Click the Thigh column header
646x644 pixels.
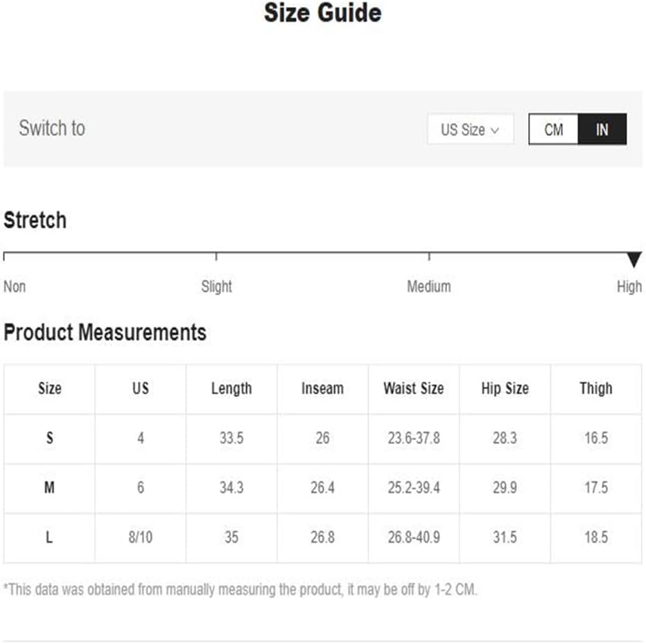(595, 389)
